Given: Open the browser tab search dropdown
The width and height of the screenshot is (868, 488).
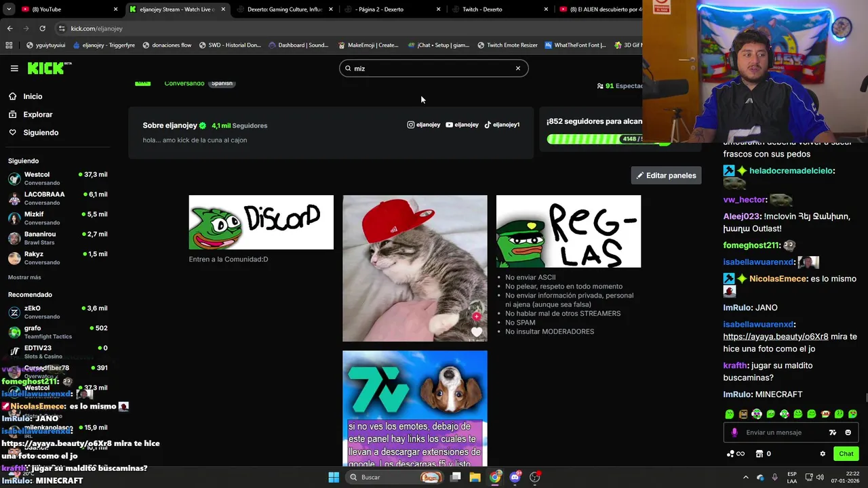Looking at the screenshot, I should pos(7,9).
